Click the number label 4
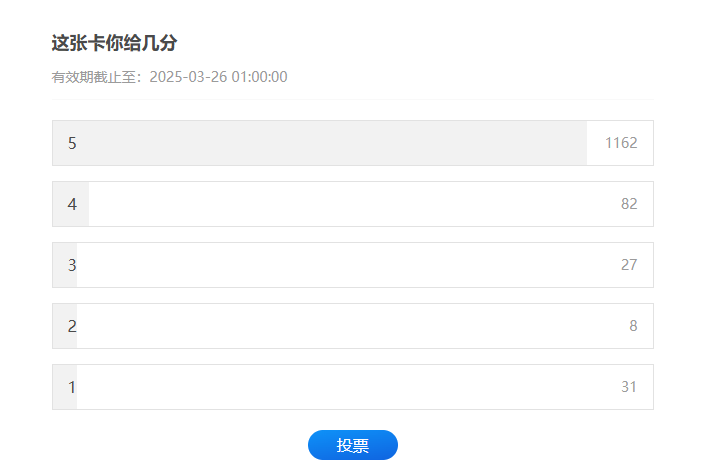The width and height of the screenshot is (708, 465). pyautogui.click(x=72, y=205)
